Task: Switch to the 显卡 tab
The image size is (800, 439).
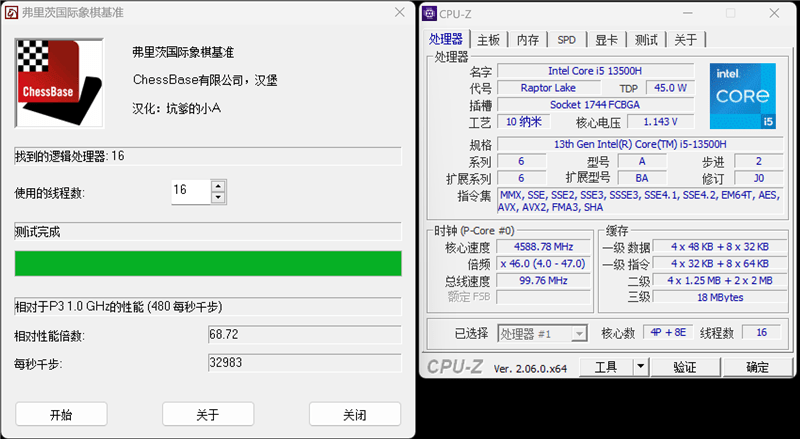Action: (606, 40)
